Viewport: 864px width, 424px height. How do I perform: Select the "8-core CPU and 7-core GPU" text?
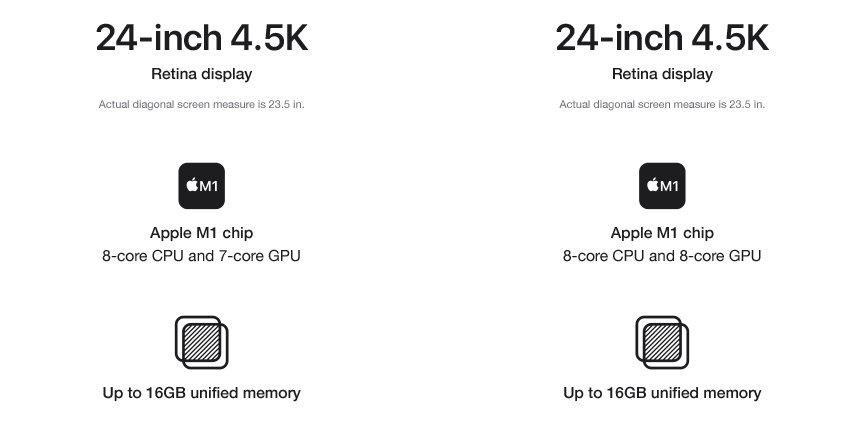pos(202,256)
